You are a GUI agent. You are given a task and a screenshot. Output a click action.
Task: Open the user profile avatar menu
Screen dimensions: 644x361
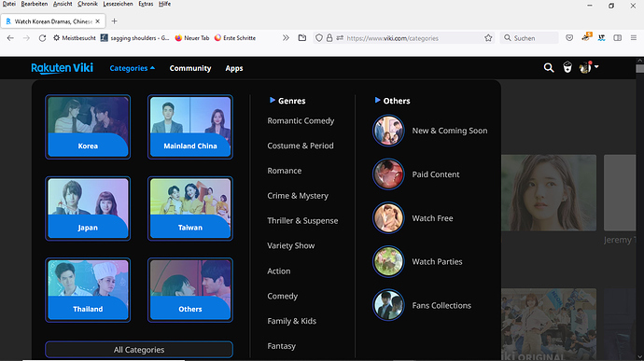(588, 67)
